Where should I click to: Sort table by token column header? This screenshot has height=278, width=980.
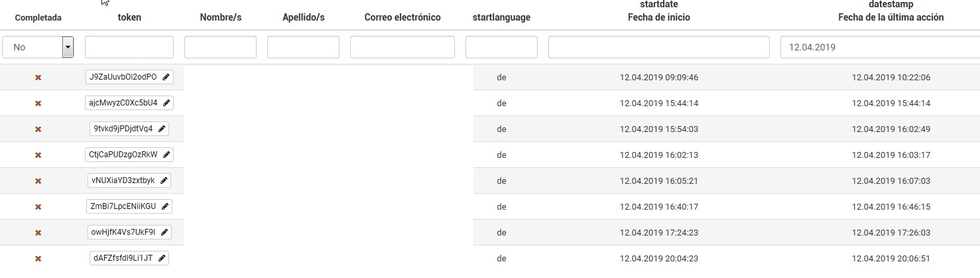point(129,17)
